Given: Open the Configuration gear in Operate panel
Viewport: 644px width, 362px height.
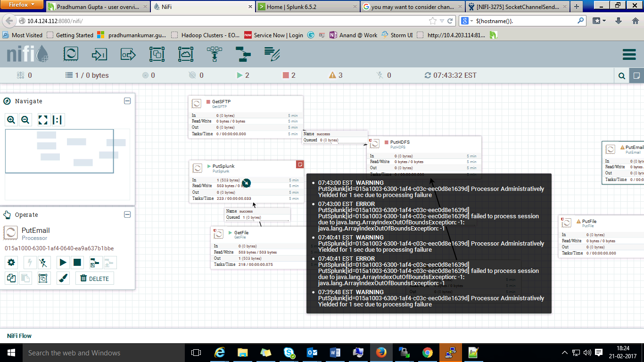Looking at the screenshot, I should click(x=11, y=263).
